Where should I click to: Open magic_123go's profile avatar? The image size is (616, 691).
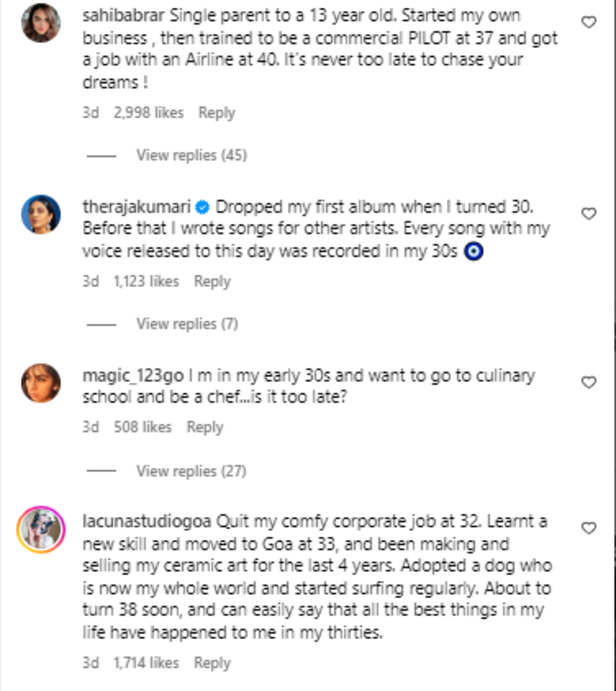tap(41, 382)
